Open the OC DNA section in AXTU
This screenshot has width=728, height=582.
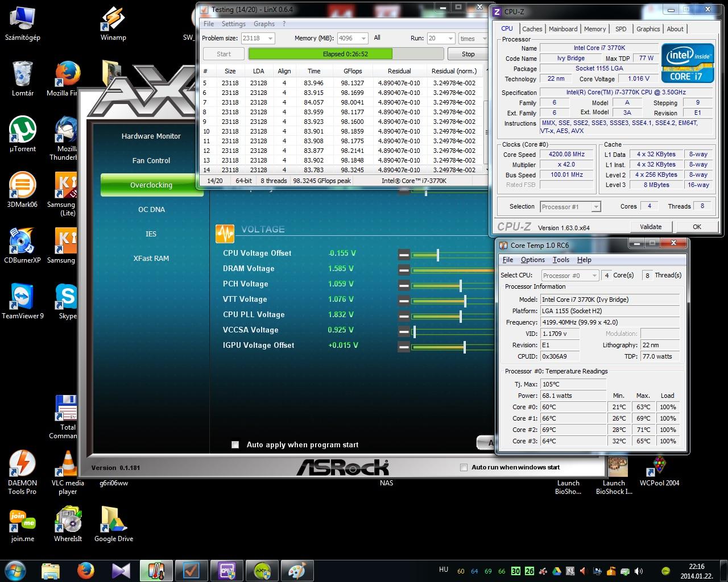pyautogui.click(x=151, y=209)
